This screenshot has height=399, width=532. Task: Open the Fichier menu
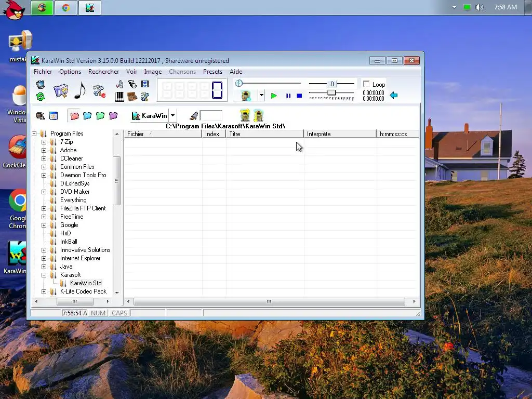(x=43, y=72)
